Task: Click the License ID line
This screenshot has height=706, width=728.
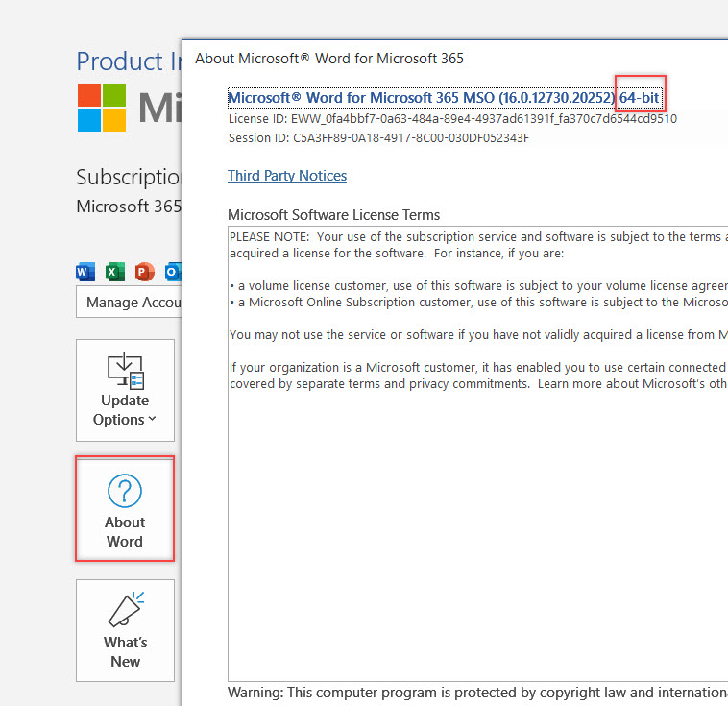Action: [452, 119]
